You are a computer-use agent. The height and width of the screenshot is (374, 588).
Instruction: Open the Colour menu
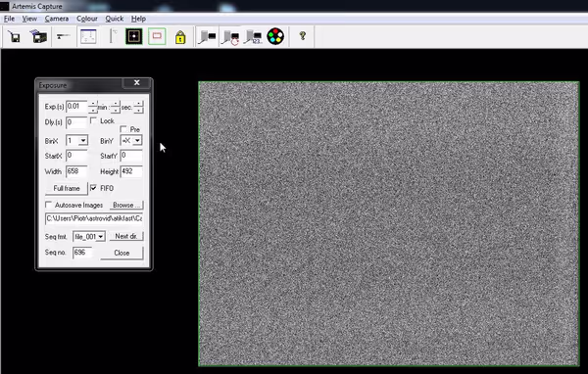(87, 19)
